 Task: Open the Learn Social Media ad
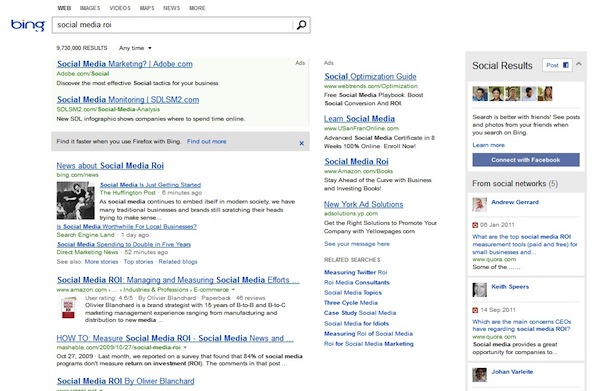[359, 119]
